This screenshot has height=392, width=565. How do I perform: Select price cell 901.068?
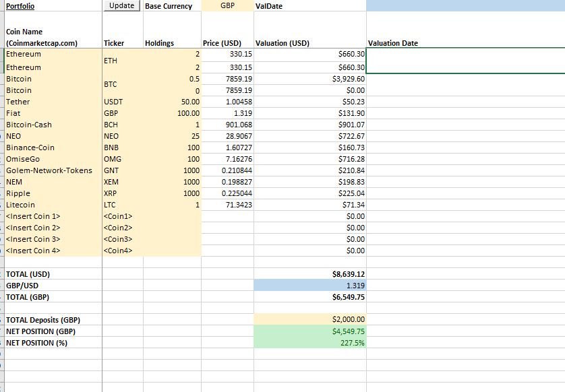click(x=227, y=125)
